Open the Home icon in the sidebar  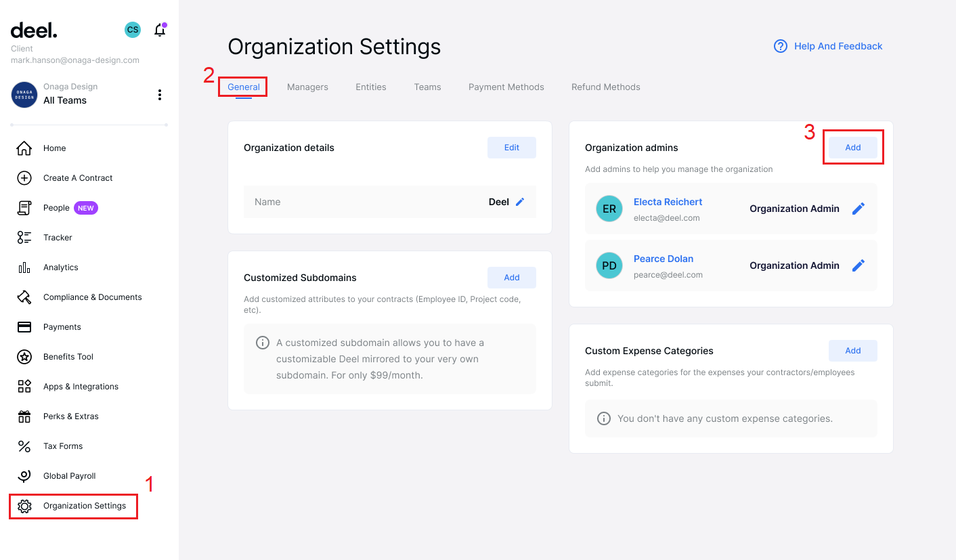point(25,148)
